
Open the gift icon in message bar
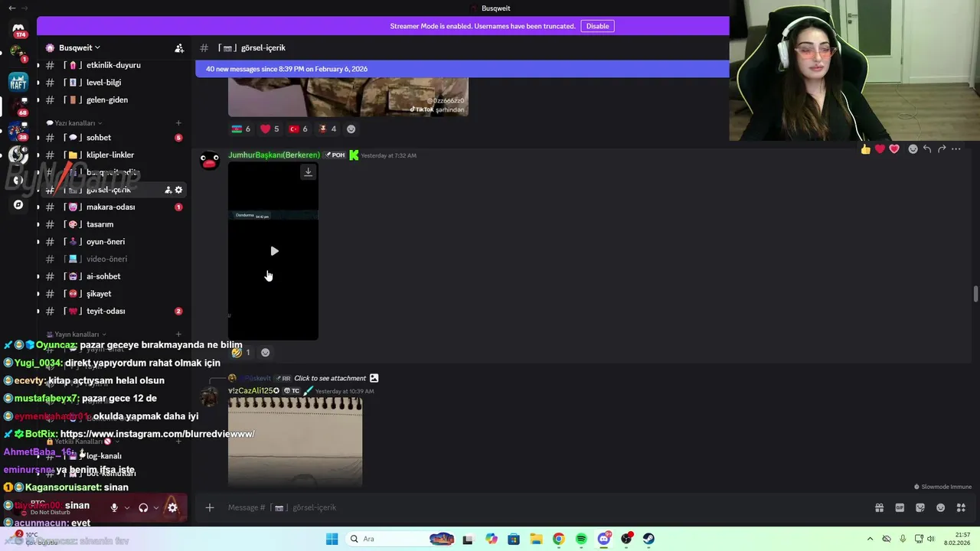click(879, 507)
